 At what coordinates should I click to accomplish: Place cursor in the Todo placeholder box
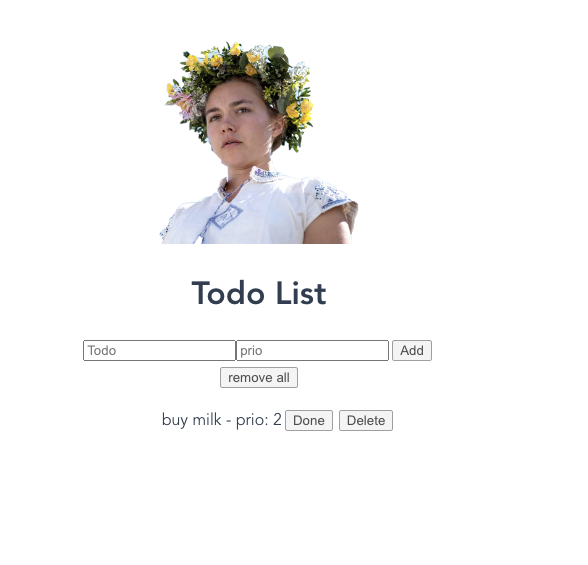coord(159,351)
